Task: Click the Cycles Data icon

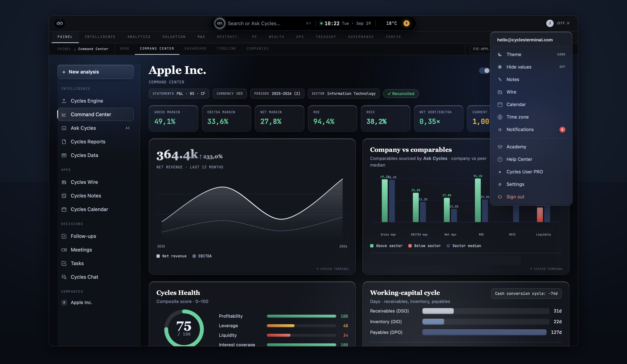Action: pyautogui.click(x=64, y=155)
